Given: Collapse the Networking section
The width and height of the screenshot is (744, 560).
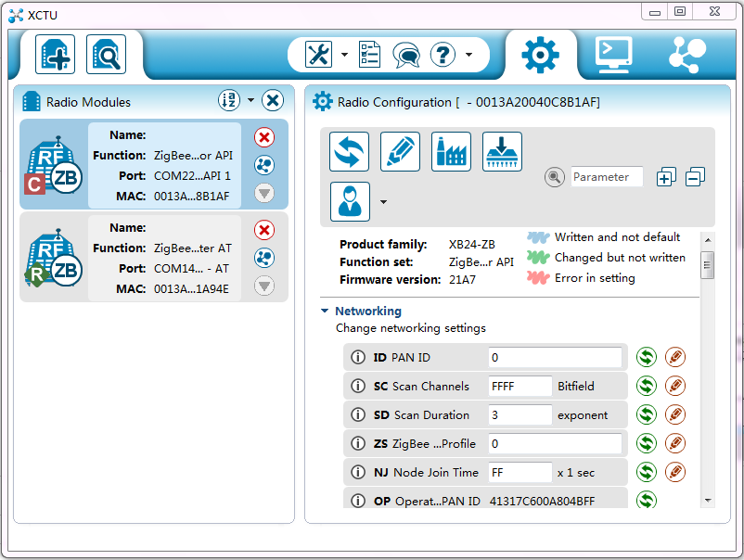Looking at the screenshot, I should [x=325, y=311].
